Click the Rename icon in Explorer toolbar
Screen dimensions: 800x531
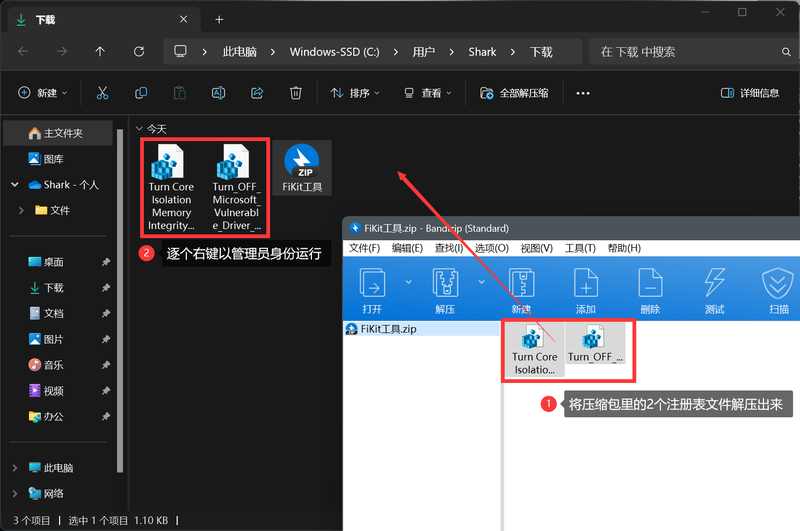(x=218, y=93)
